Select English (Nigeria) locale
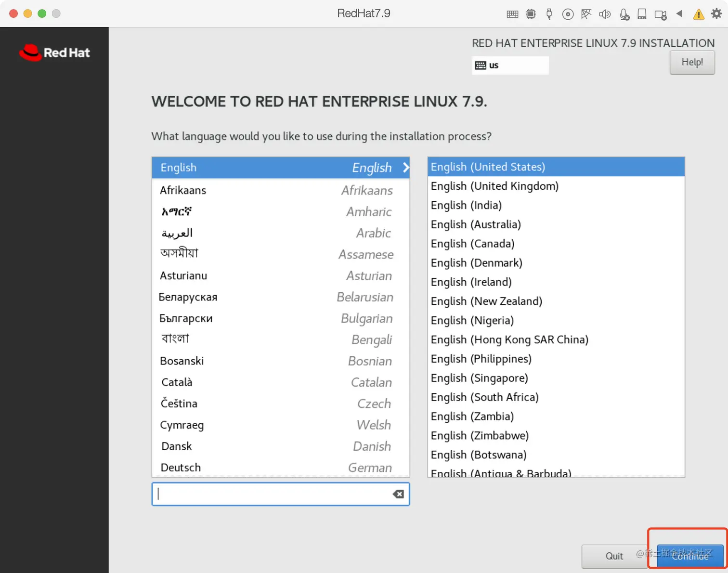The height and width of the screenshot is (573, 728). pyautogui.click(x=556, y=321)
